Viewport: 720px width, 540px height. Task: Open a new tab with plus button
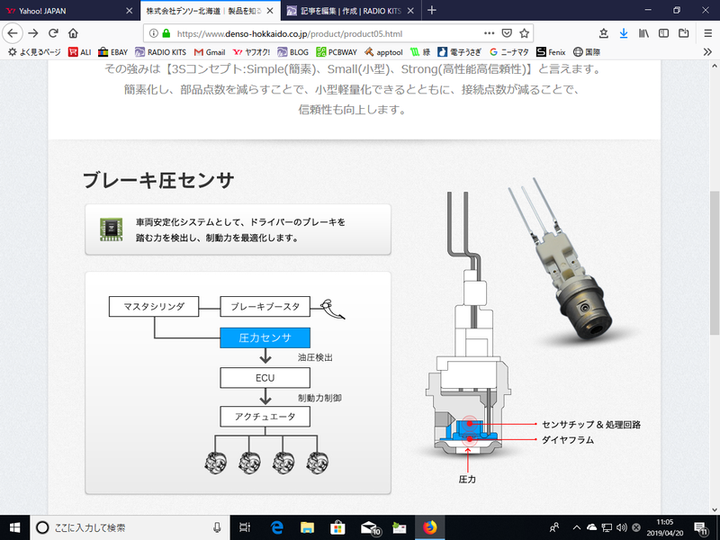[432, 10]
